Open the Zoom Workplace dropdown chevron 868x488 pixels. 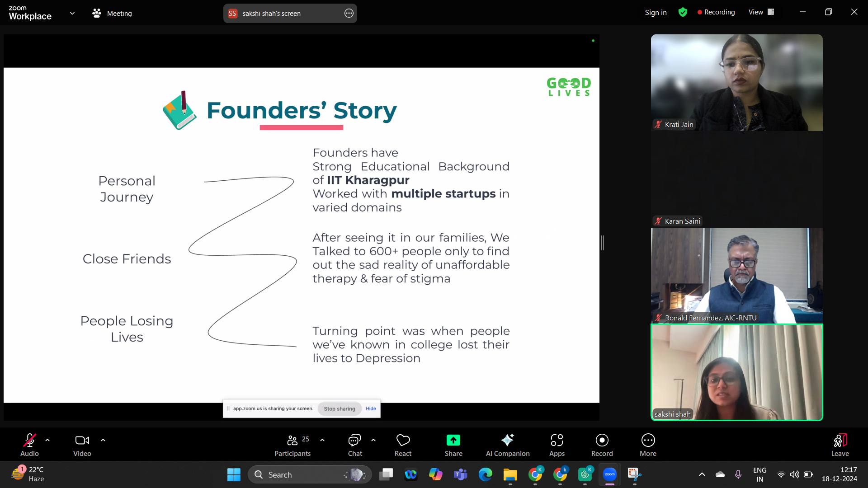pyautogui.click(x=72, y=13)
